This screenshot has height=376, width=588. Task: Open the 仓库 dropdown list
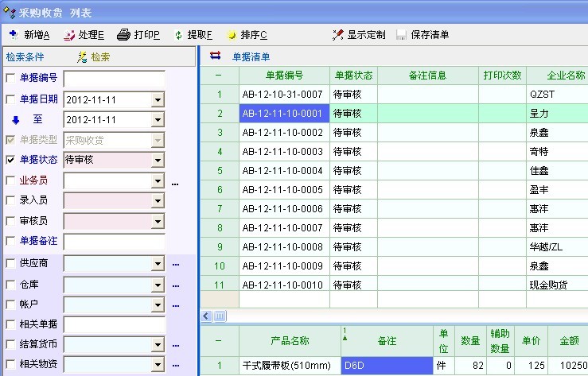tap(158, 283)
